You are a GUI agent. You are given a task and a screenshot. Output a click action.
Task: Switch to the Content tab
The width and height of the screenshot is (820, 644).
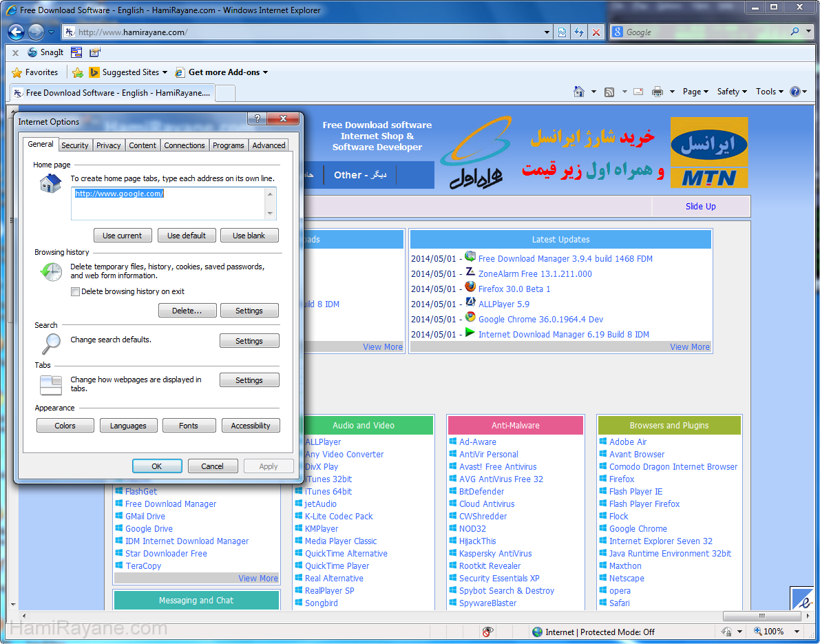pyautogui.click(x=143, y=145)
